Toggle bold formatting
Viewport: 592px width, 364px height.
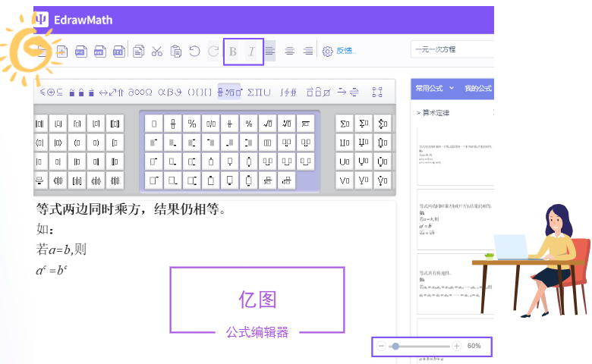tap(233, 52)
